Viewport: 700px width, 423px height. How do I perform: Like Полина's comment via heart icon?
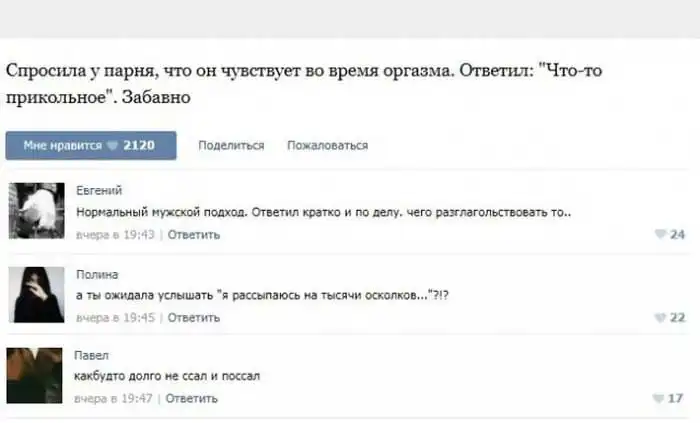click(660, 318)
